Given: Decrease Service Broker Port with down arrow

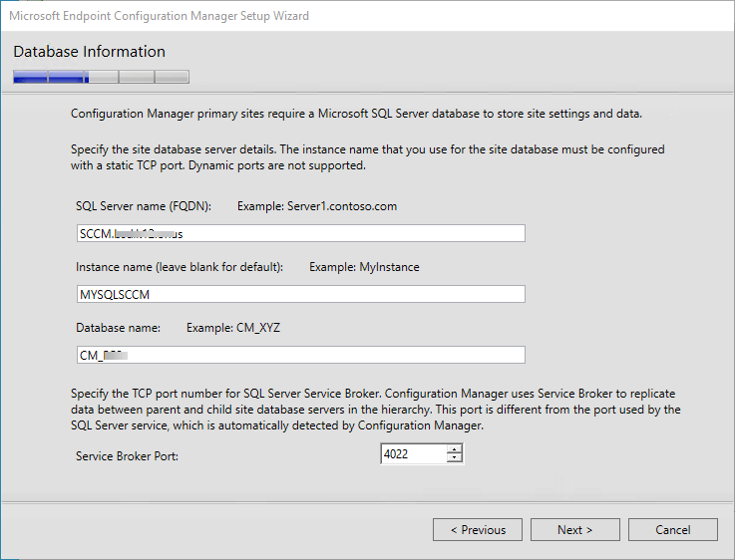Looking at the screenshot, I should 454,458.
